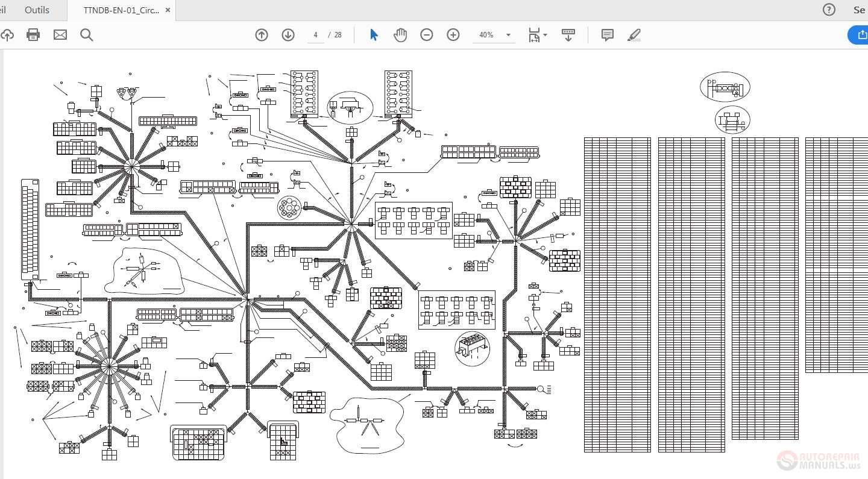
Task: Go to next page arrow
Action: click(288, 35)
